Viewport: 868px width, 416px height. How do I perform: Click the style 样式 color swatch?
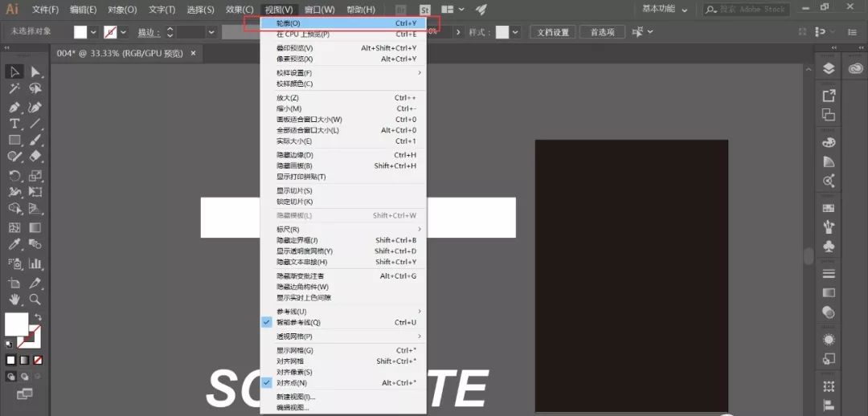(x=502, y=32)
